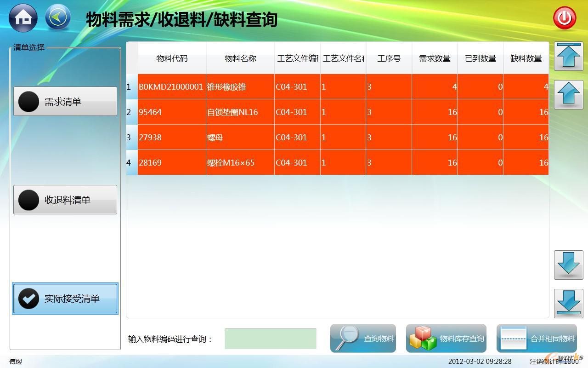
Task: Click the Home icon in the top toolbar
Action: [x=22, y=17]
